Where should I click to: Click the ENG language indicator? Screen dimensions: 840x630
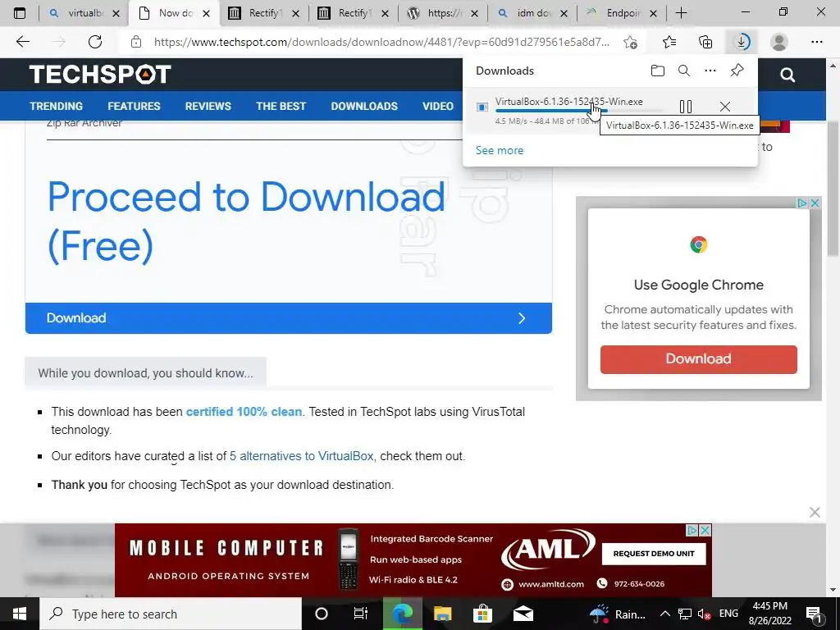(728, 614)
